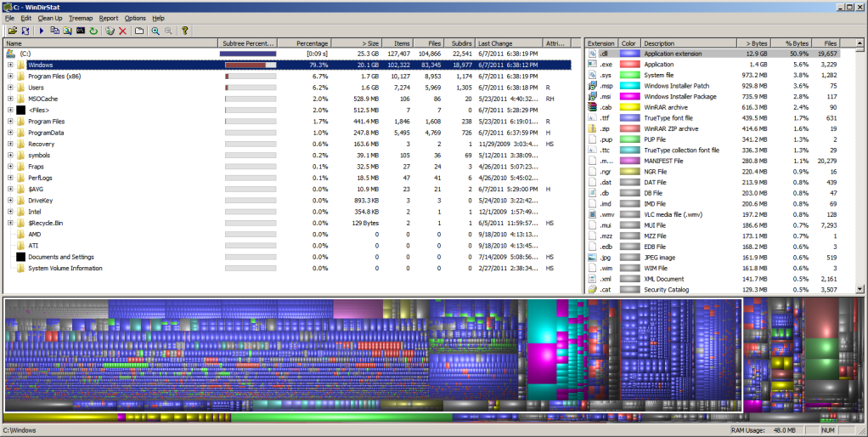Open the Treemap menu

click(81, 18)
